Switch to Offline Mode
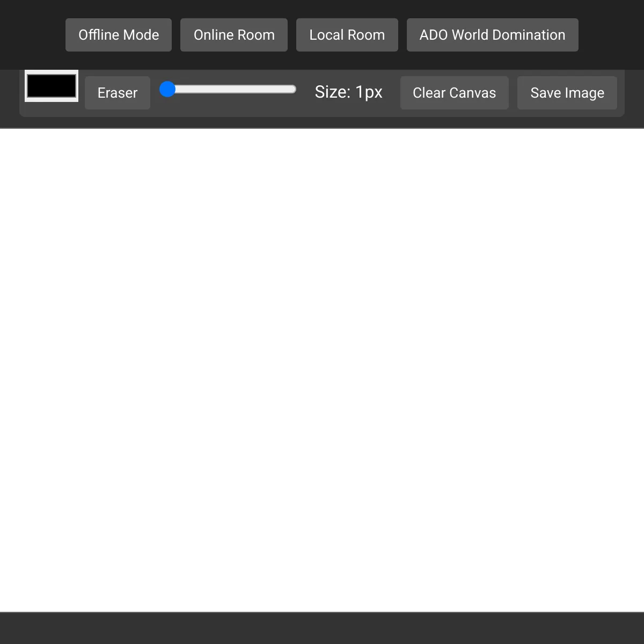This screenshot has width=644, height=644. 119,35
